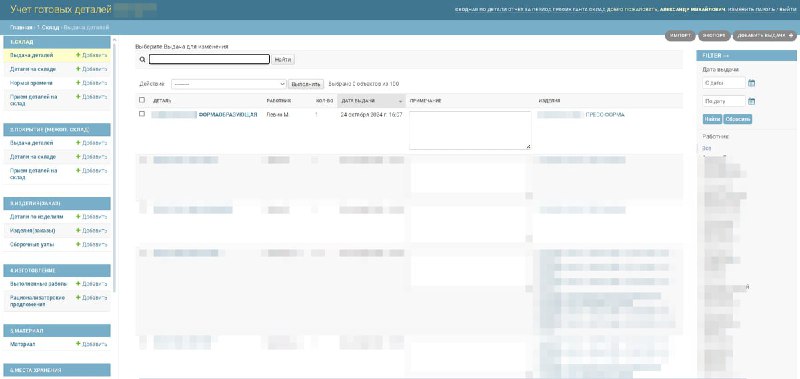The height and width of the screenshot is (379, 800).
Task: Open Нормы времени in sidebar
Action: click(x=31, y=83)
